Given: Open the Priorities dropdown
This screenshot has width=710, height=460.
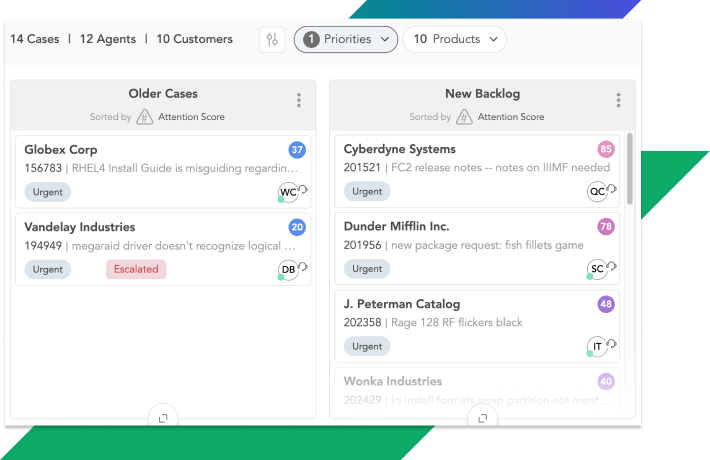Looking at the screenshot, I should pos(345,39).
